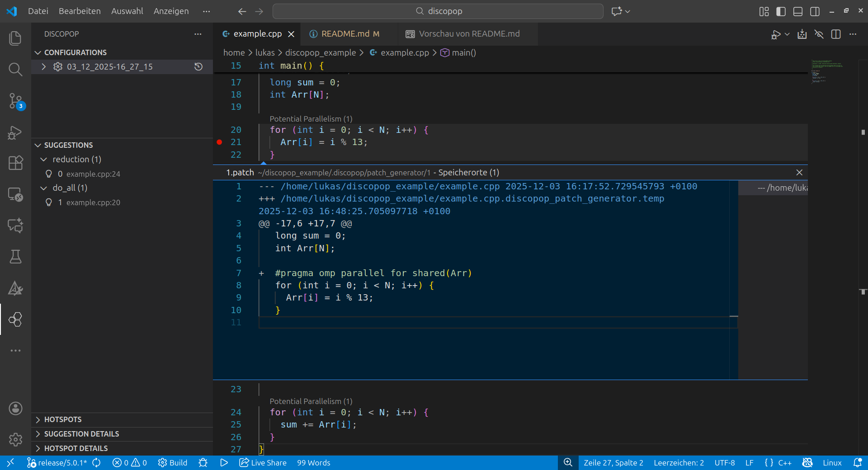Click the sync changes icon in status bar
This screenshot has width=868, height=470.
96,463
